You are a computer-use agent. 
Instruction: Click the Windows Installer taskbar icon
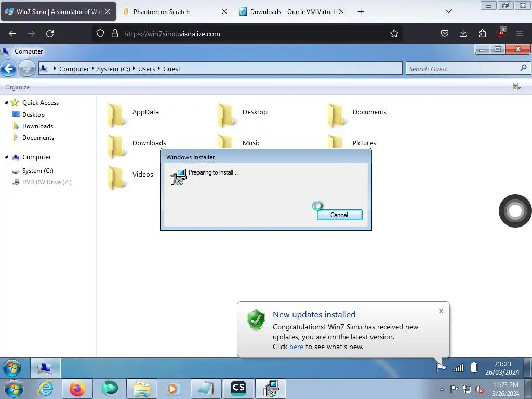point(270,389)
